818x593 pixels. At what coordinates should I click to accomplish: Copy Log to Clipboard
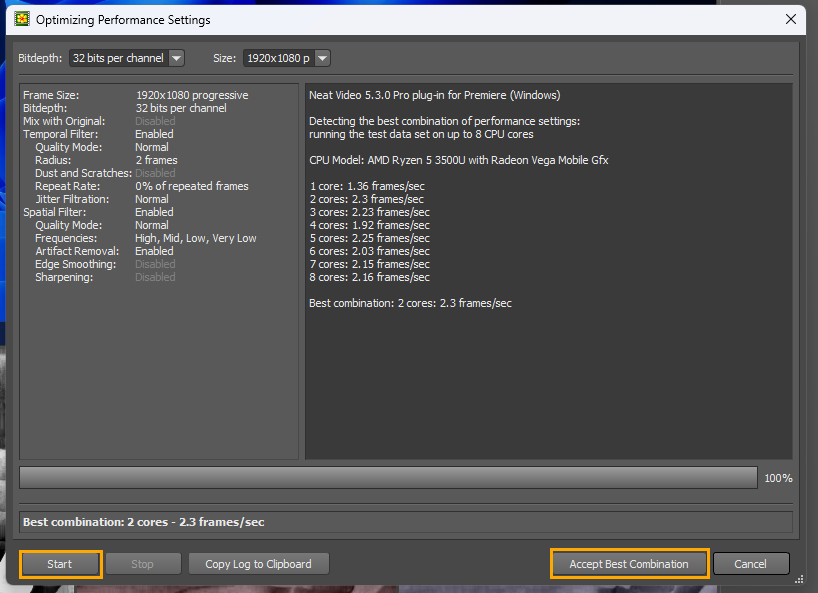coord(258,564)
